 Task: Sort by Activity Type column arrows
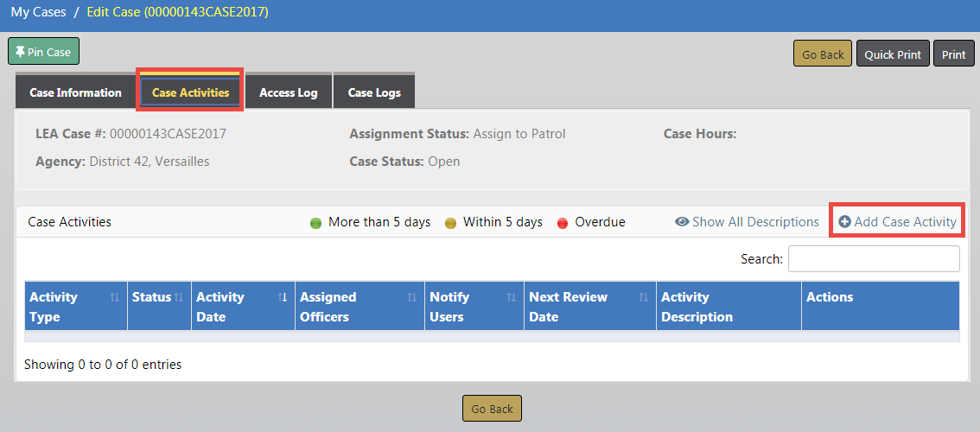(115, 297)
